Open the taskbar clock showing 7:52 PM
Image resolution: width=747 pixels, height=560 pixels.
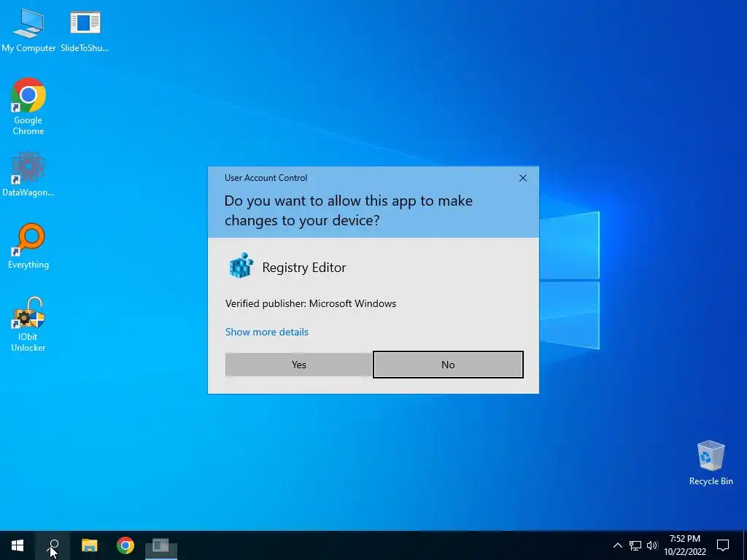coord(684,545)
